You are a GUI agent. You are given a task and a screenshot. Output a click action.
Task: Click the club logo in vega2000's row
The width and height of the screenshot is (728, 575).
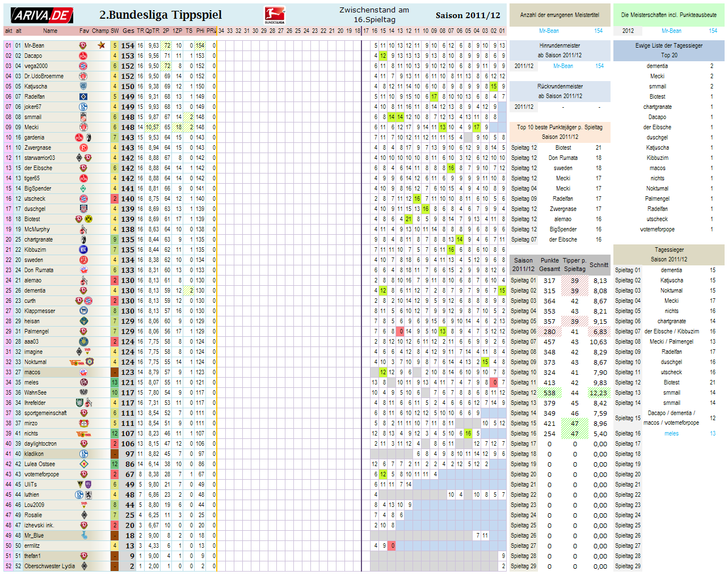point(83,66)
